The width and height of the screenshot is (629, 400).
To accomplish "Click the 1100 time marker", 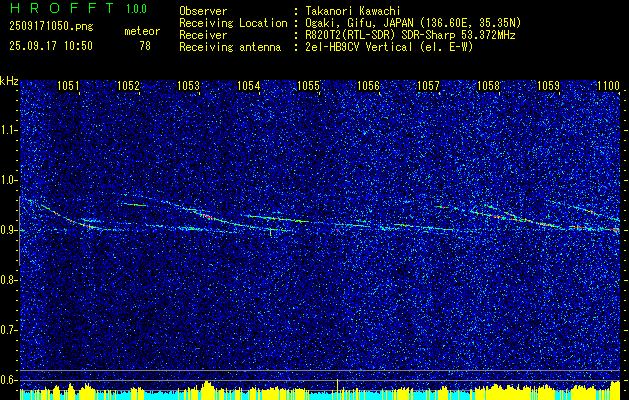I will click(x=609, y=85).
